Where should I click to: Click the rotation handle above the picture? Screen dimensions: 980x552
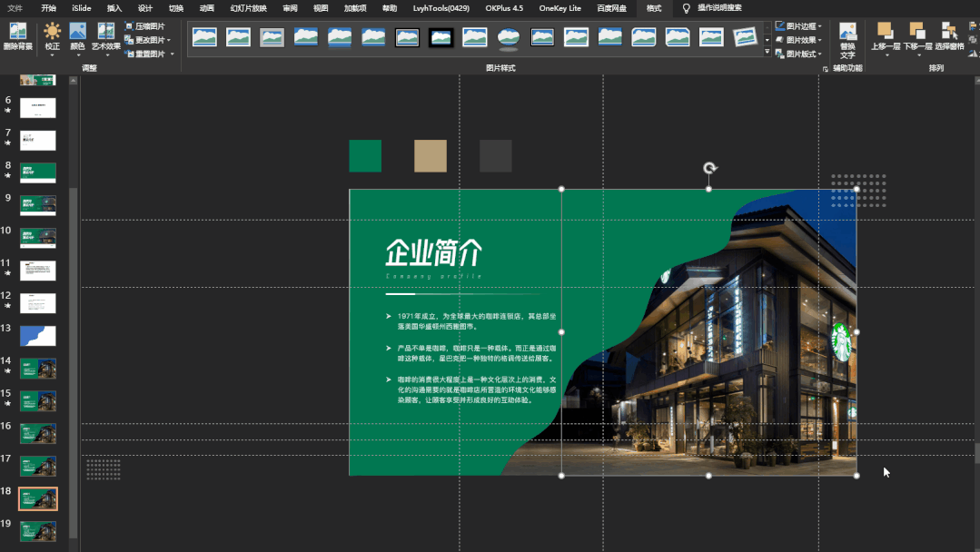(x=710, y=169)
